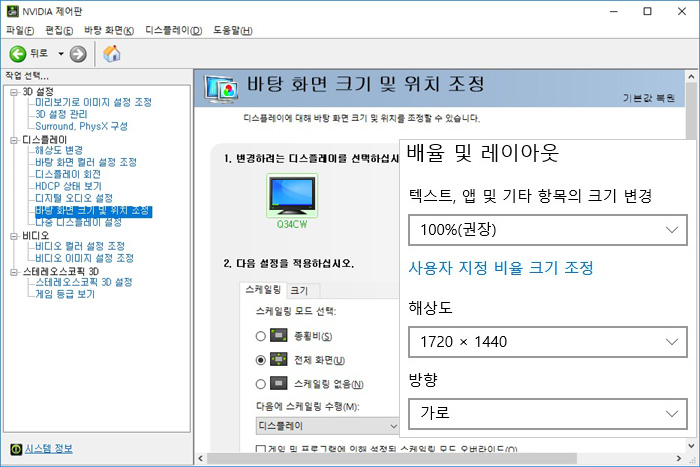Click 기본값 복원 restore defaults link
The image size is (700, 467).
(649, 98)
